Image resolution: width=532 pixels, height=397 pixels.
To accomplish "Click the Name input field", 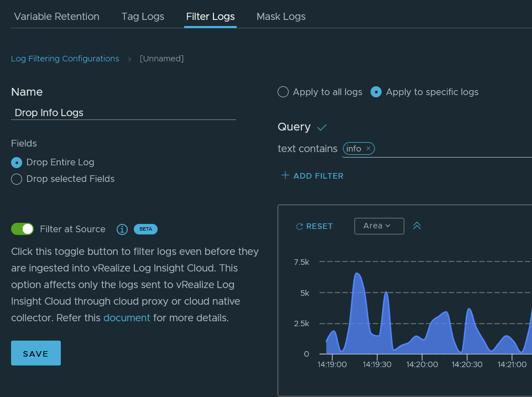I will 123,113.
